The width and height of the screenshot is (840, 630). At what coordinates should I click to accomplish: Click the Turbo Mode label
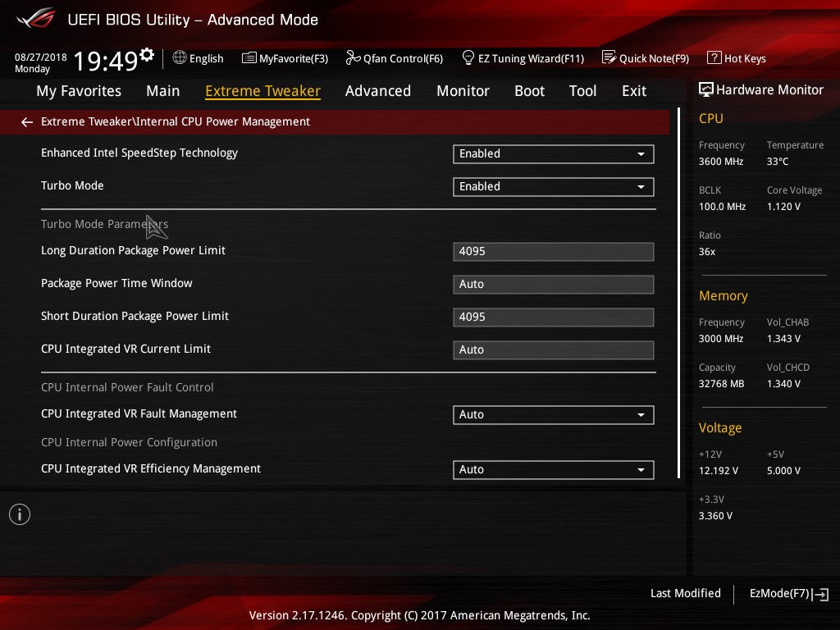tap(72, 185)
